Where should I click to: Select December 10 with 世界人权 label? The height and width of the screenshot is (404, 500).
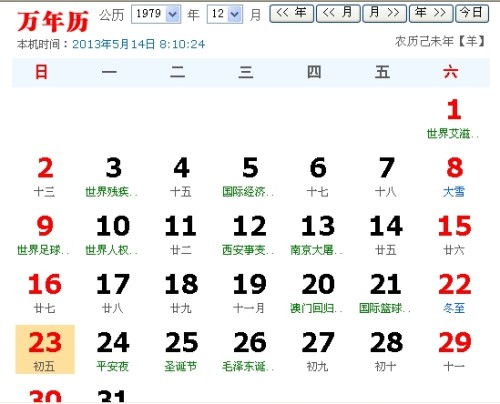pyautogui.click(x=113, y=236)
